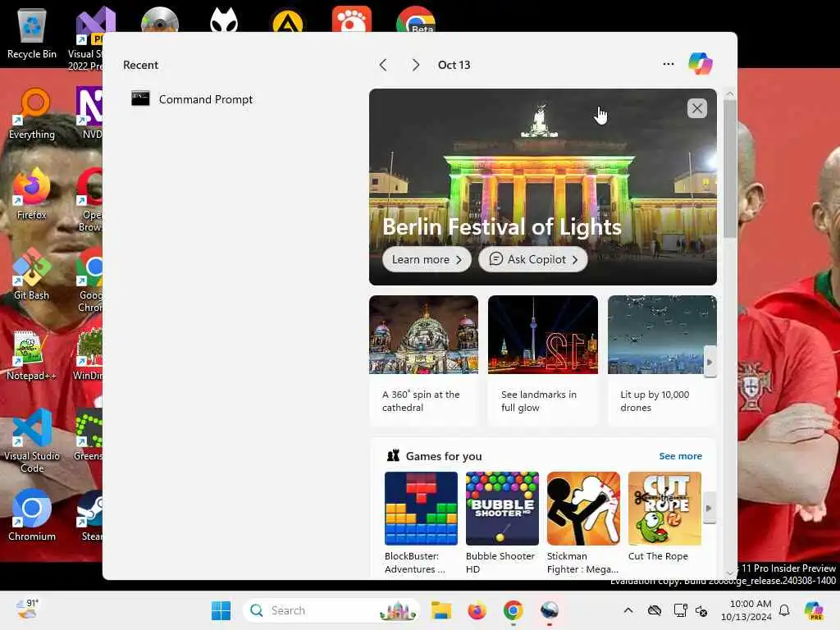Viewport: 840px width, 630px height.
Task: Open Notepad++ desktop shortcut
Action: tap(32, 354)
